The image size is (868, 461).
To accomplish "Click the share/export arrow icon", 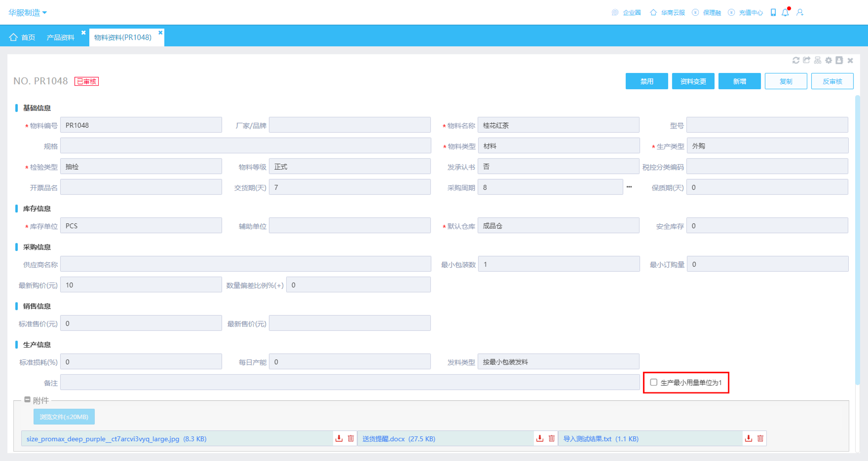I will coord(806,60).
